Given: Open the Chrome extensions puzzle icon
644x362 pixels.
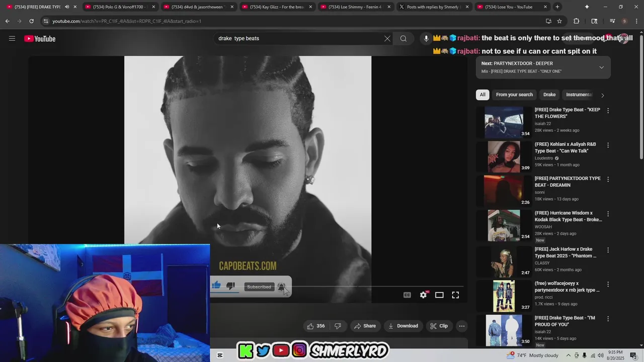Looking at the screenshot, I should [577, 21].
